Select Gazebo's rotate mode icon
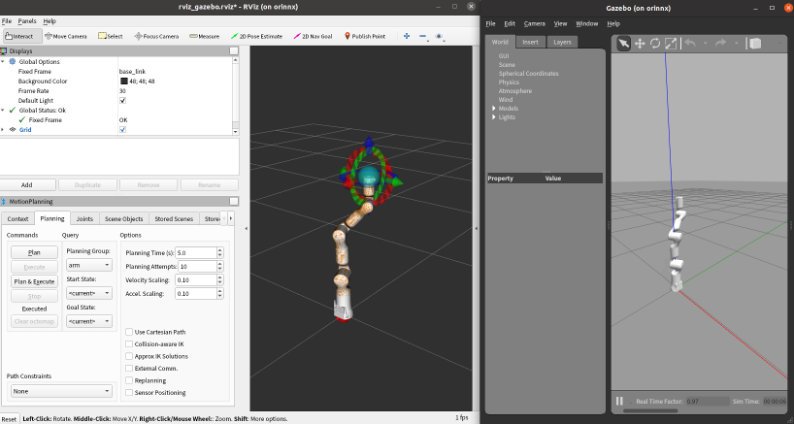 coord(654,43)
